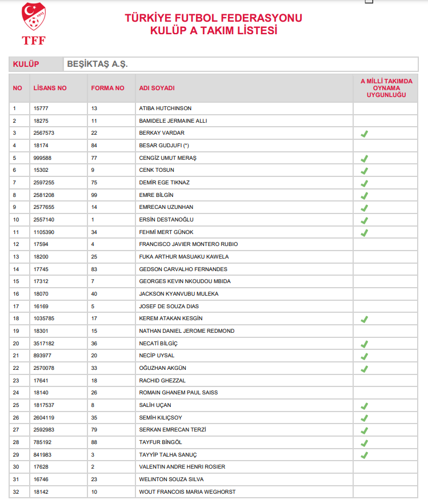Click checkmark for Semih Kılıçsoy

pos(364,418)
